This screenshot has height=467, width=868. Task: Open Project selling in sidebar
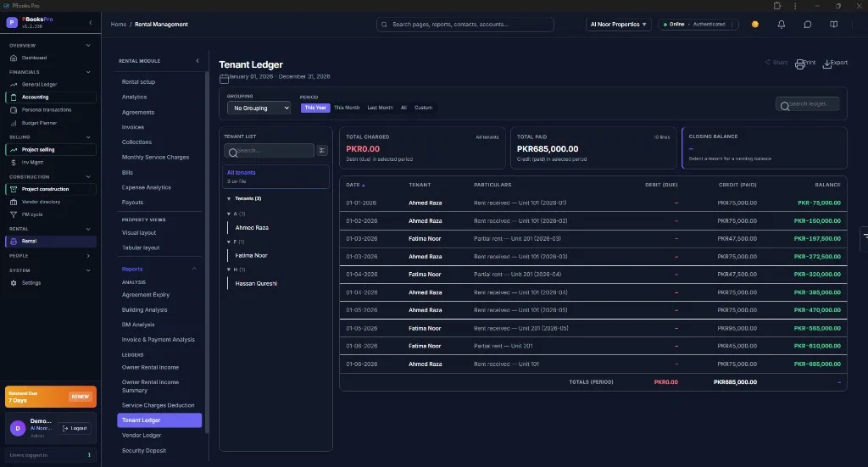point(50,150)
